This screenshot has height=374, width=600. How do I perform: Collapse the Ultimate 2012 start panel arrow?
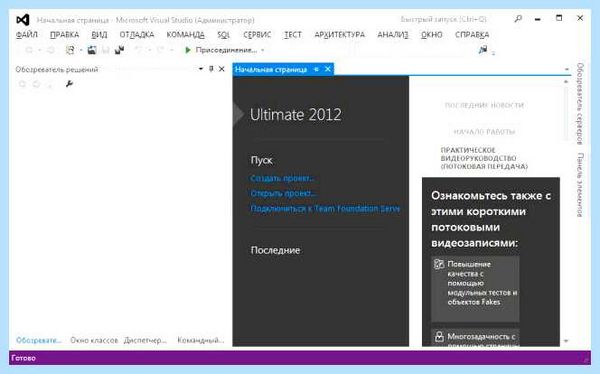238,114
